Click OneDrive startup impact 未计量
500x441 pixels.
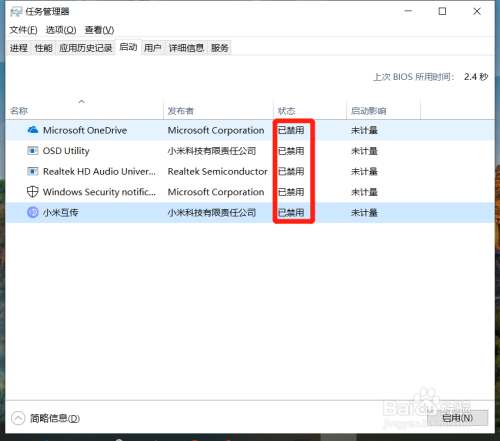pyautogui.click(x=364, y=130)
